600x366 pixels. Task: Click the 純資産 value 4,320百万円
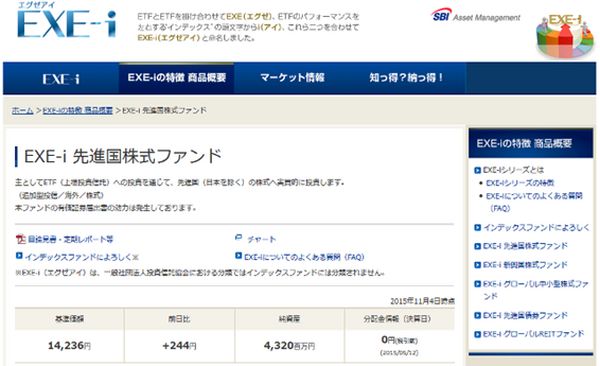pyautogui.click(x=289, y=346)
